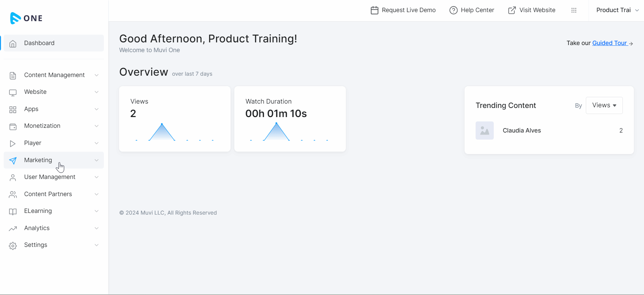Screen dimensions: 644x295
Task: Expand the ELearning sidebar section
Action: pyautogui.click(x=96, y=211)
